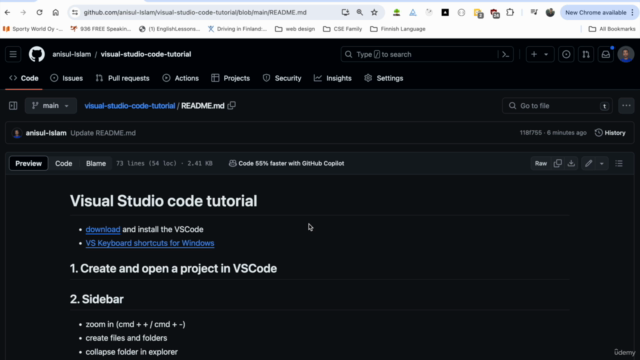Click the browser address bar URL

195,13
